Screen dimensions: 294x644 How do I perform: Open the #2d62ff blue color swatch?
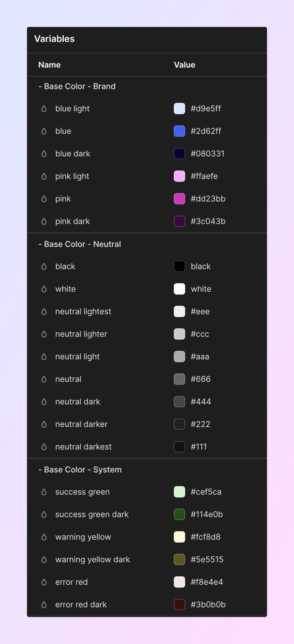[179, 131]
